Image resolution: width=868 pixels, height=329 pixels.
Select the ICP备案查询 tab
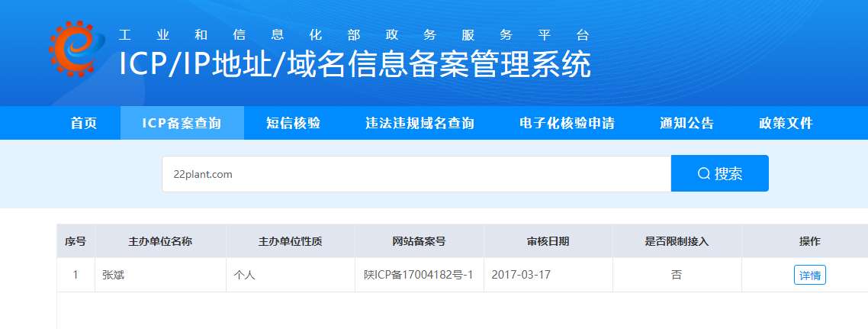182,123
